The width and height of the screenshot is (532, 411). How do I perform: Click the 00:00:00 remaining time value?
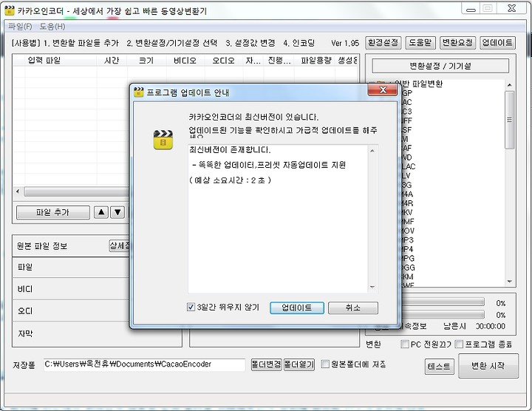pos(491,326)
